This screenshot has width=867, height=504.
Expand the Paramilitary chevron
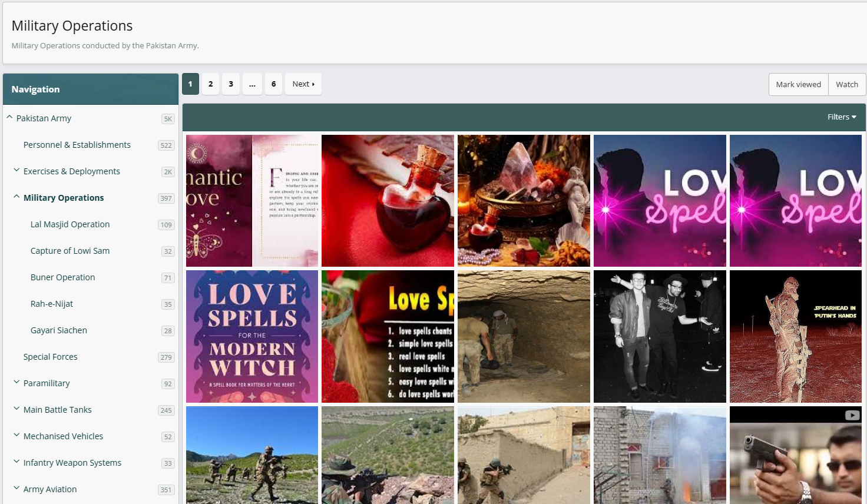(16, 382)
